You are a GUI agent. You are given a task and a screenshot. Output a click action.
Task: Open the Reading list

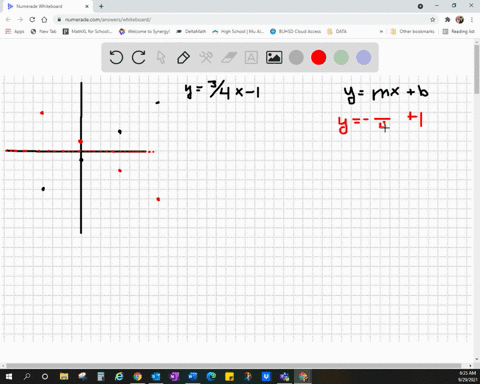point(459,31)
